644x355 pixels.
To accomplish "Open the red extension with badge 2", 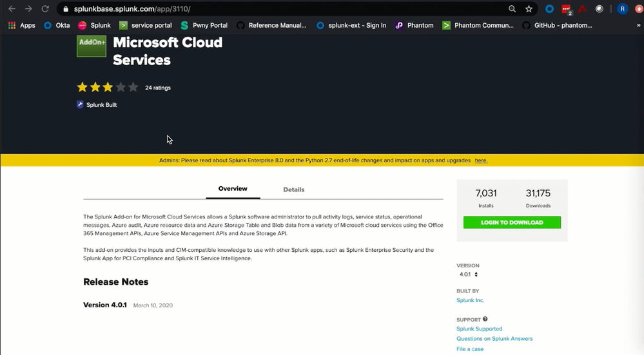I will (x=567, y=9).
